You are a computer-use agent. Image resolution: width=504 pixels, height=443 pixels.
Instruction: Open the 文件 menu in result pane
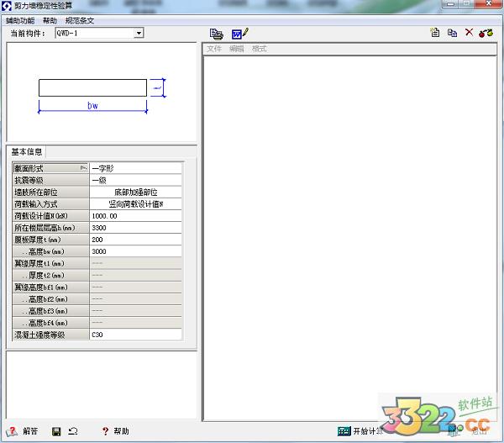click(214, 49)
